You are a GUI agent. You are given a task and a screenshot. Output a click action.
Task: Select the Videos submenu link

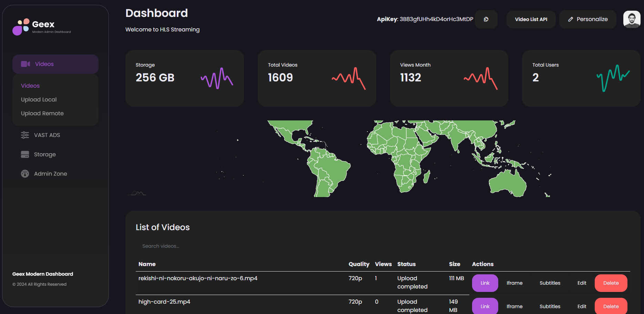(x=30, y=86)
